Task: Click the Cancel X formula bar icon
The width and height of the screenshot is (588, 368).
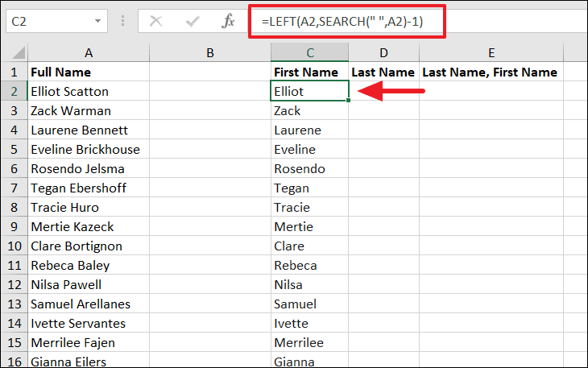Action: pos(155,22)
